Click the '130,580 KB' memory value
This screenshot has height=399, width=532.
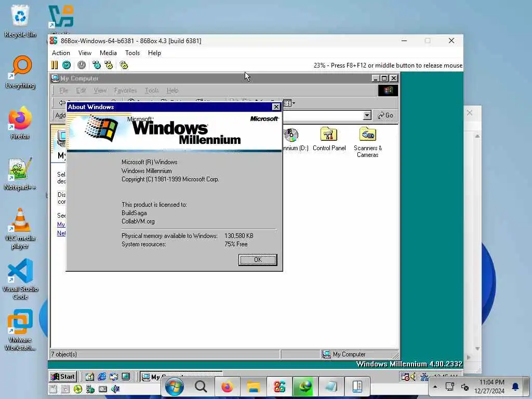[x=239, y=236]
